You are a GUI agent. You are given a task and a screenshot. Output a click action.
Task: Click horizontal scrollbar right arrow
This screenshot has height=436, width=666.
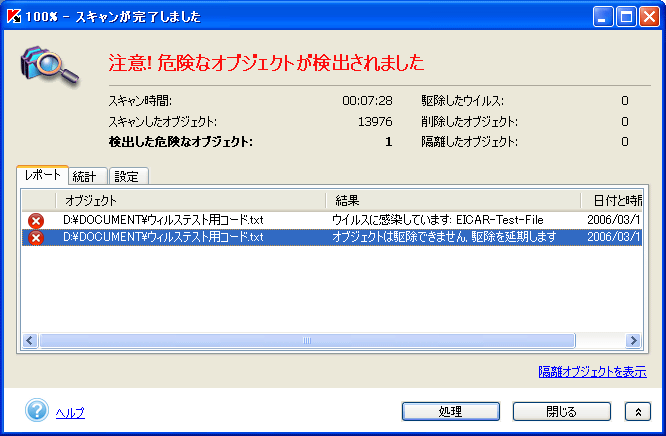pos(633,340)
